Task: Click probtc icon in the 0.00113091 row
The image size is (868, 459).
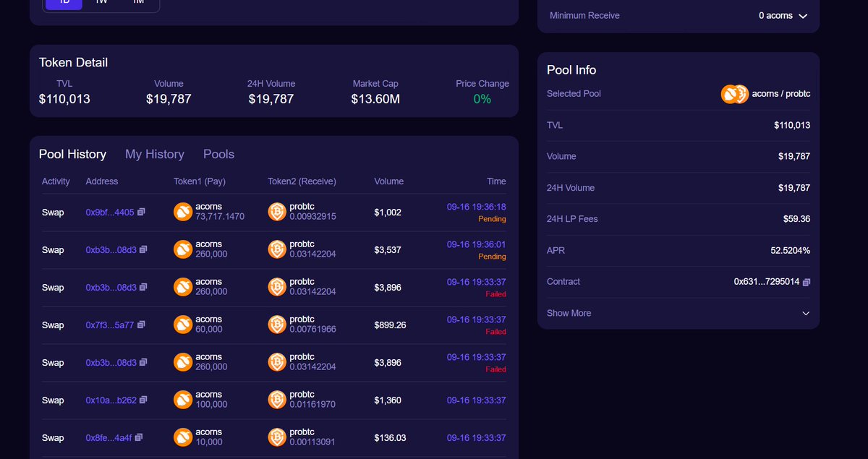Action: (x=277, y=437)
